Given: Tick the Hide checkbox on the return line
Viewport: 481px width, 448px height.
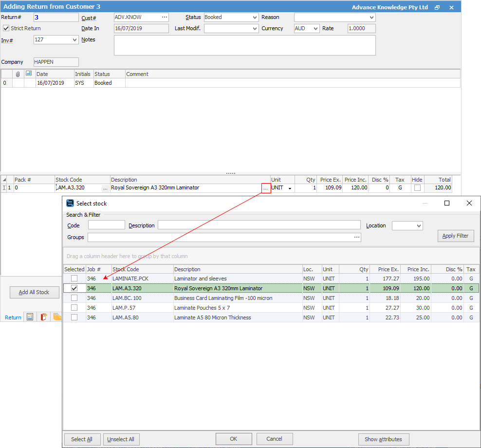Looking at the screenshot, I should click(x=417, y=188).
